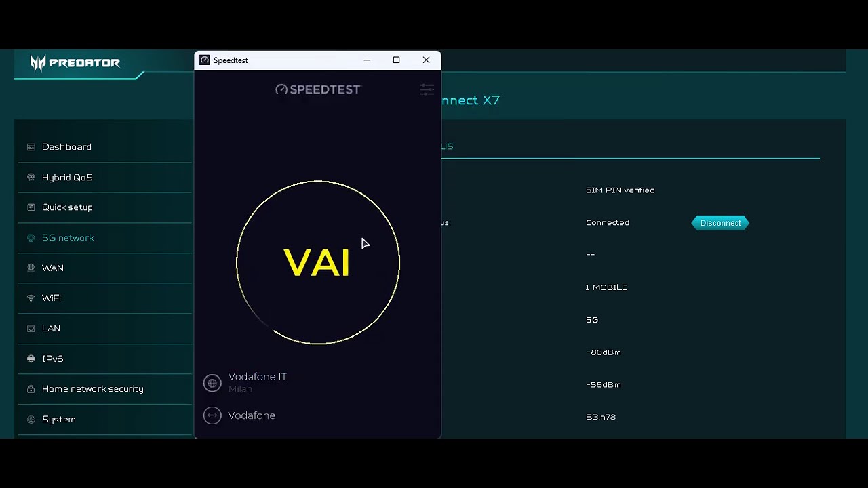Select the Vodafone IT Milan server

[257, 382]
